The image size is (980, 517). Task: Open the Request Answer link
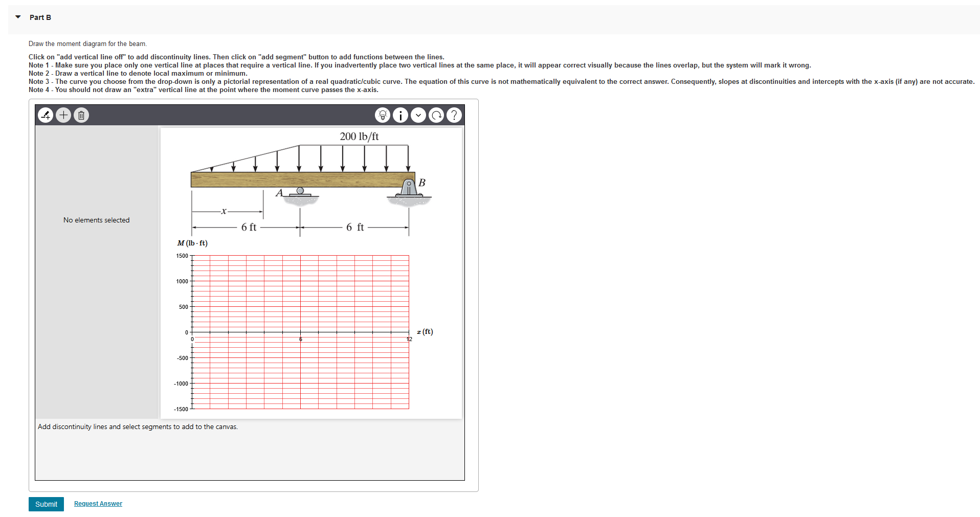[x=97, y=503]
